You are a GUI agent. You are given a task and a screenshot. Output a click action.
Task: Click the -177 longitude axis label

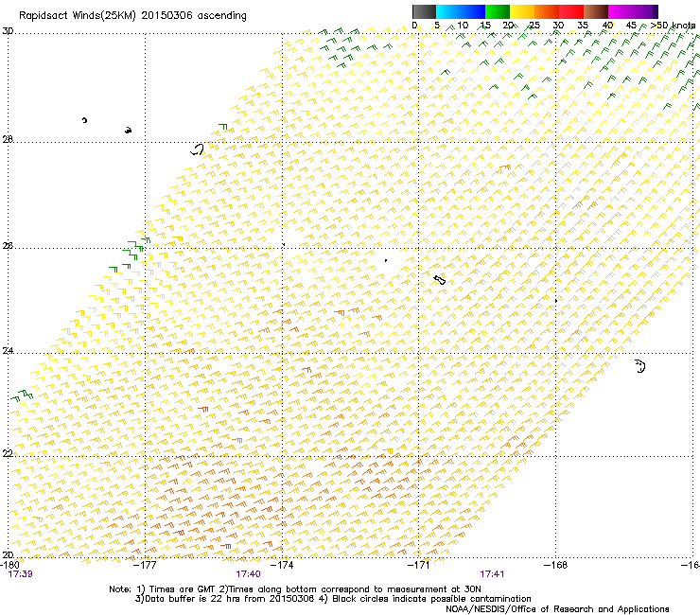pyautogui.click(x=145, y=565)
